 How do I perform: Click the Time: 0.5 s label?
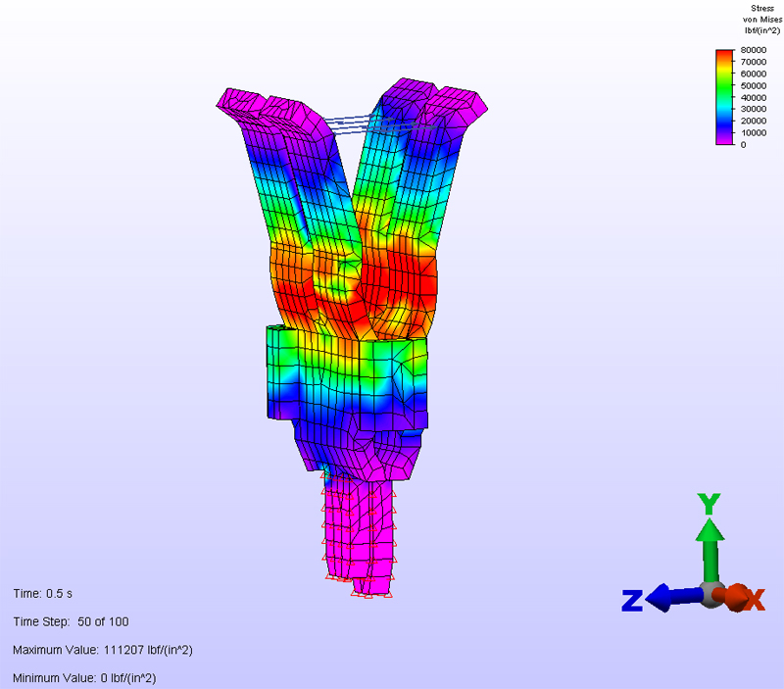[x=42, y=594]
